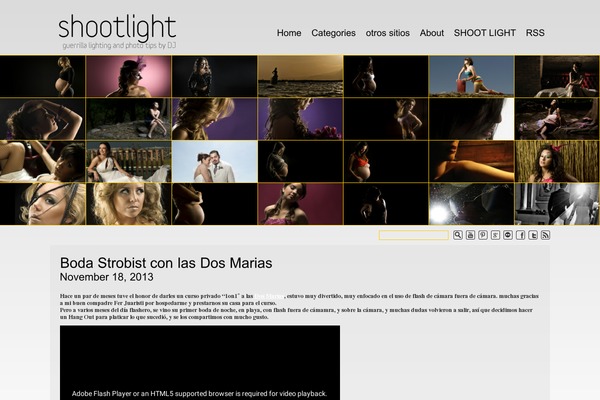The height and width of the screenshot is (400, 600).
Task: Open the Twitter icon link
Action: (533, 235)
